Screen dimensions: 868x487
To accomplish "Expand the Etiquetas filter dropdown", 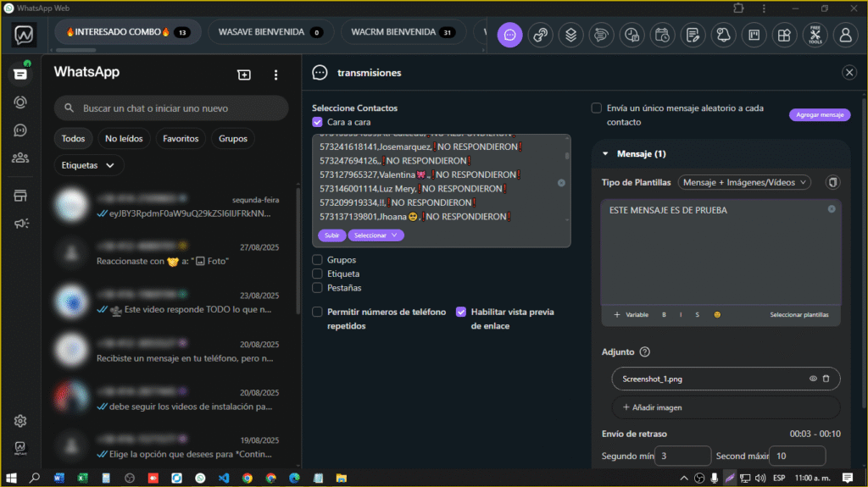I will coord(88,165).
